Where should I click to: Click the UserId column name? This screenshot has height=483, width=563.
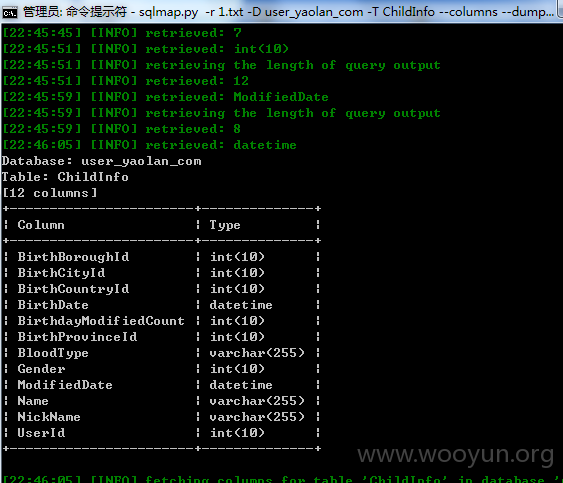pyautogui.click(x=41, y=433)
